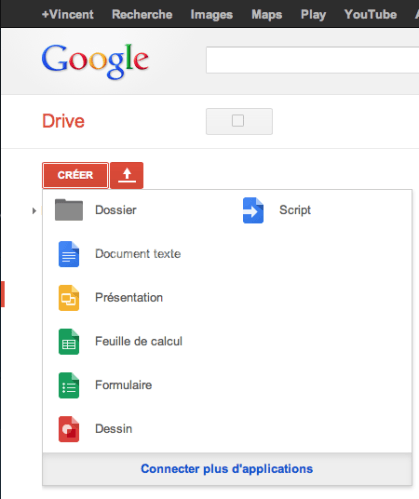The width and height of the screenshot is (419, 499).
Task: Select Présentation menu entry
Action: tap(129, 297)
